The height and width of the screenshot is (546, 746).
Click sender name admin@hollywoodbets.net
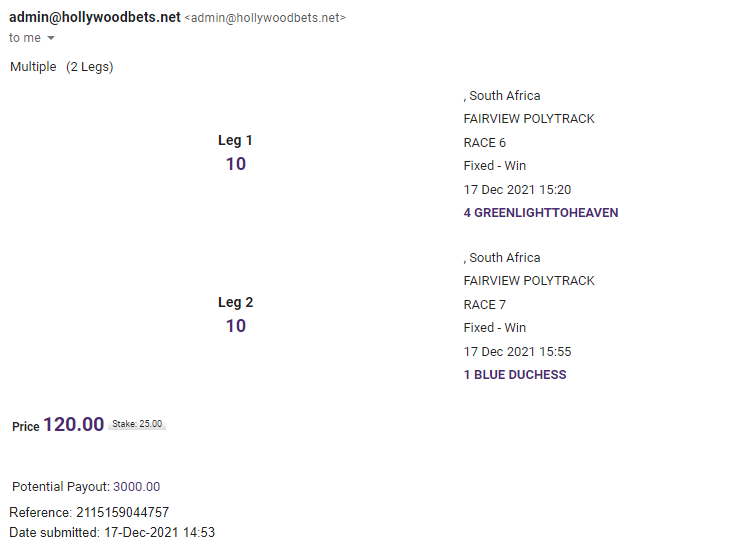[95, 18]
